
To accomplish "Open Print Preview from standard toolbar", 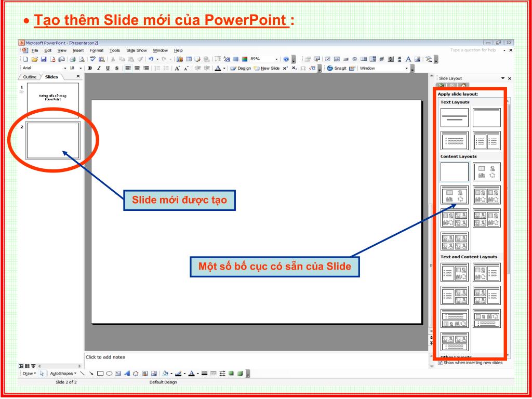I will click(82, 59).
